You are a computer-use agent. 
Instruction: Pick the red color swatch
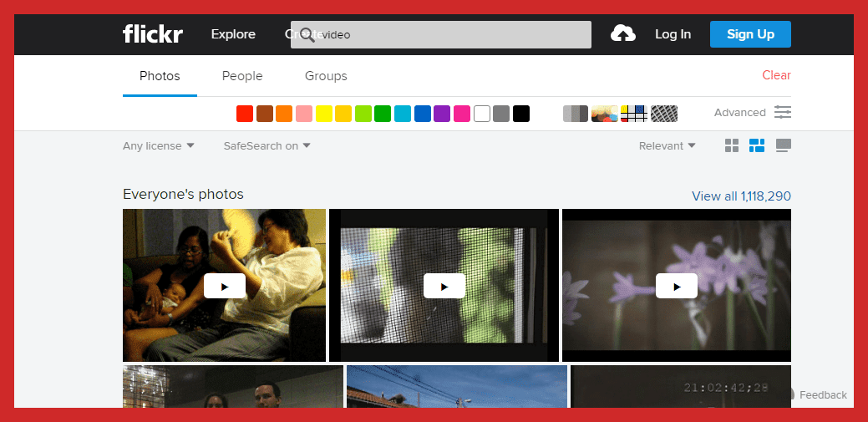click(245, 114)
